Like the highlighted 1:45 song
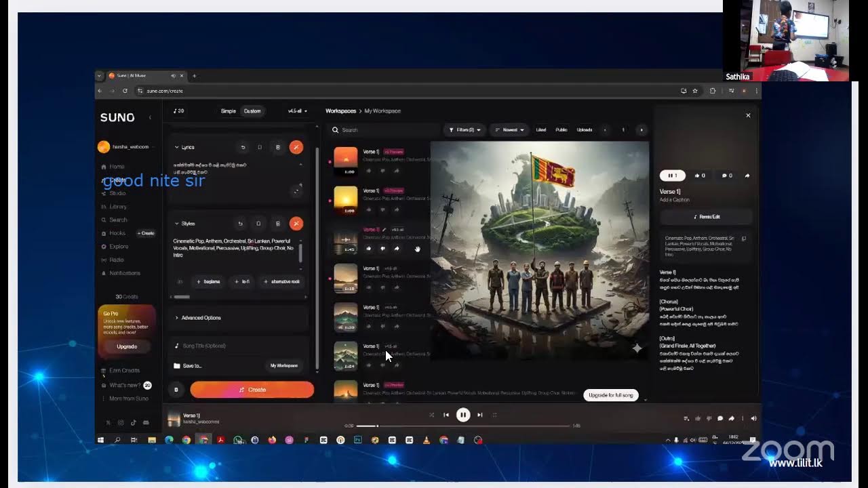 (x=369, y=249)
